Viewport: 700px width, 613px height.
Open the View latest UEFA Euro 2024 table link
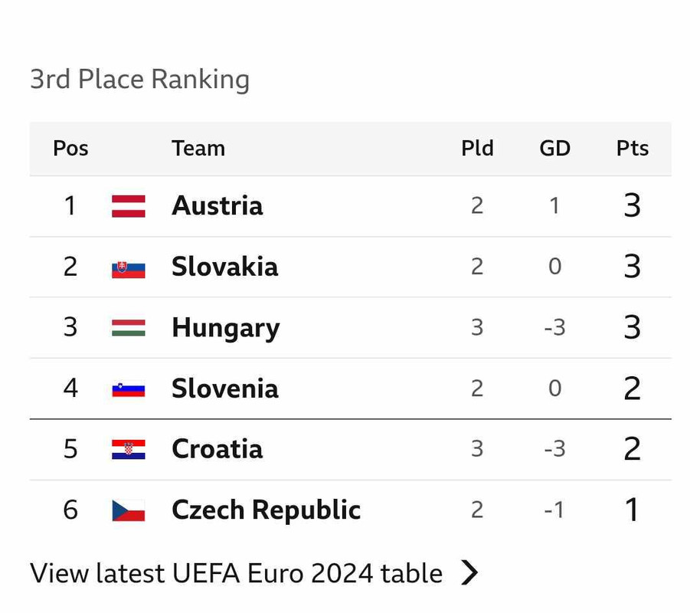coord(236,573)
